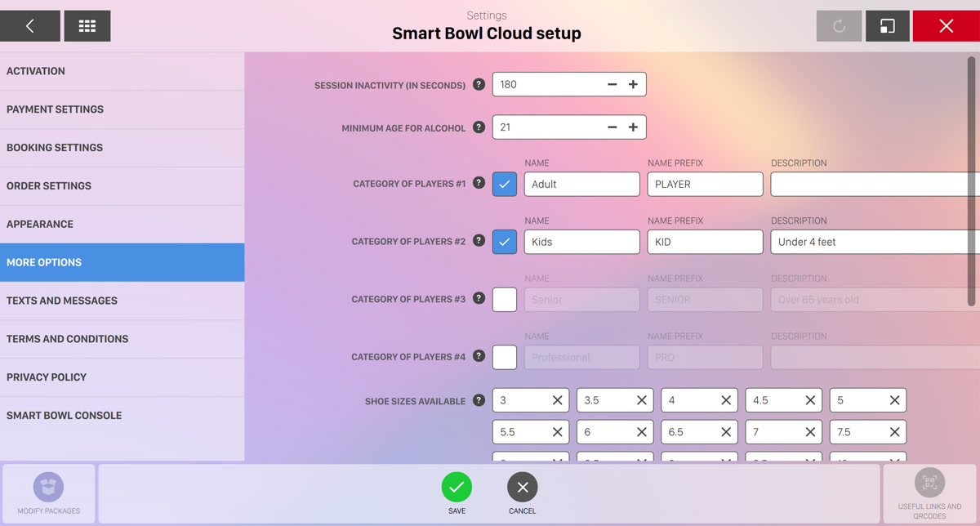
Task: Click the back arrow button
Action: pyautogui.click(x=30, y=26)
